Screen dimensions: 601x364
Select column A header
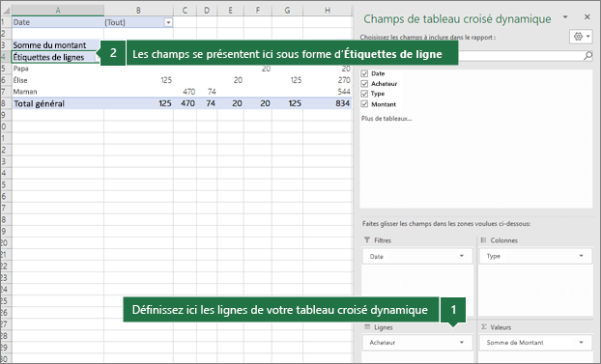point(58,11)
